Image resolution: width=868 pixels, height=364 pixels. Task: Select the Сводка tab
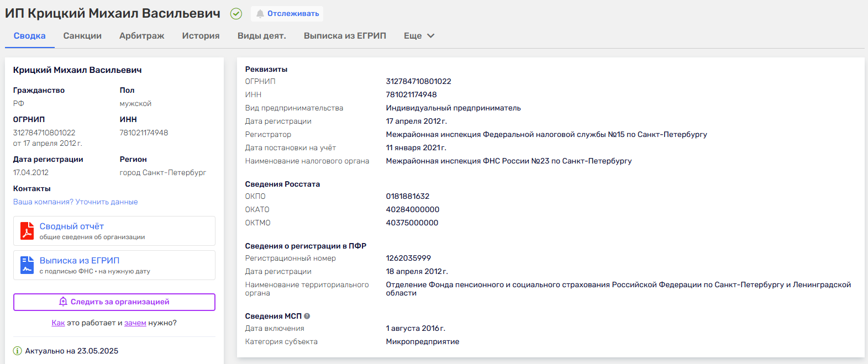30,36
